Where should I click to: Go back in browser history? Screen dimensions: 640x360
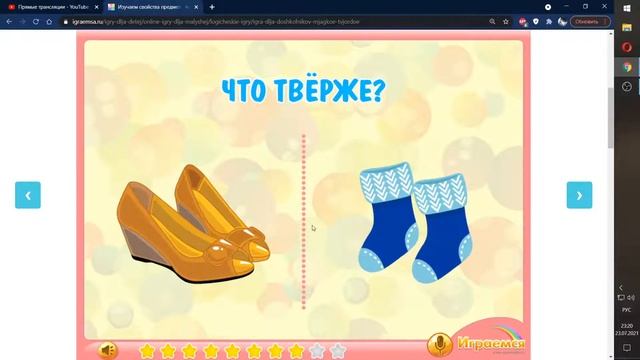pyautogui.click(x=9, y=22)
